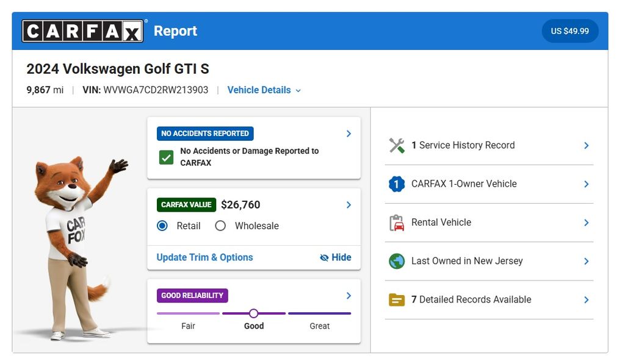This screenshot has width=625, height=364.
Task: Click the Good reliability label
Action: 254,326
